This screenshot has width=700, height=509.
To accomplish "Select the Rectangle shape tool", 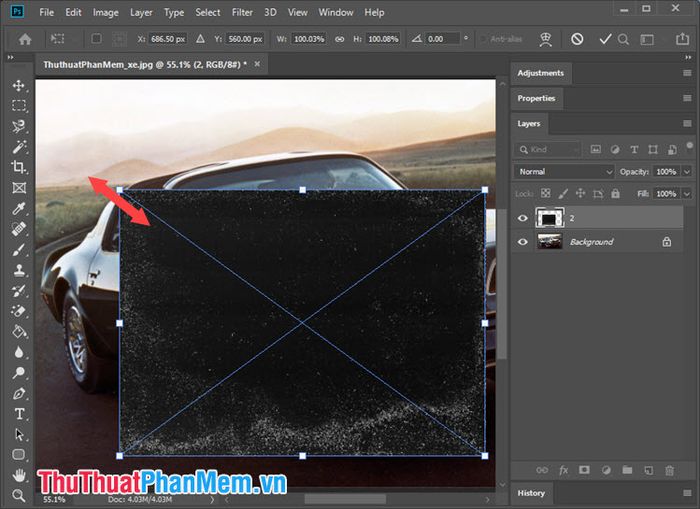I will coord(19,455).
